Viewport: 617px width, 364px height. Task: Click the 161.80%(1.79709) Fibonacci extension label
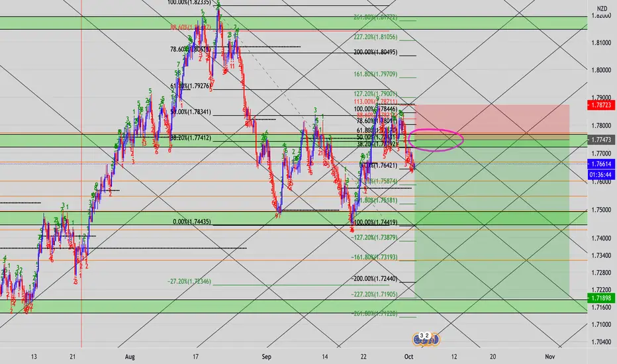[x=375, y=74]
